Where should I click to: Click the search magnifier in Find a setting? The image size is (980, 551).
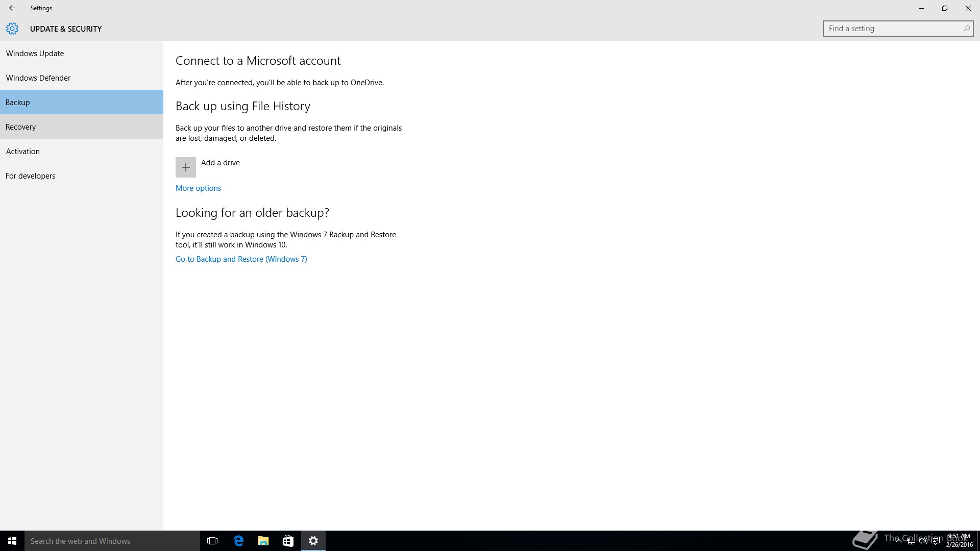pyautogui.click(x=966, y=29)
